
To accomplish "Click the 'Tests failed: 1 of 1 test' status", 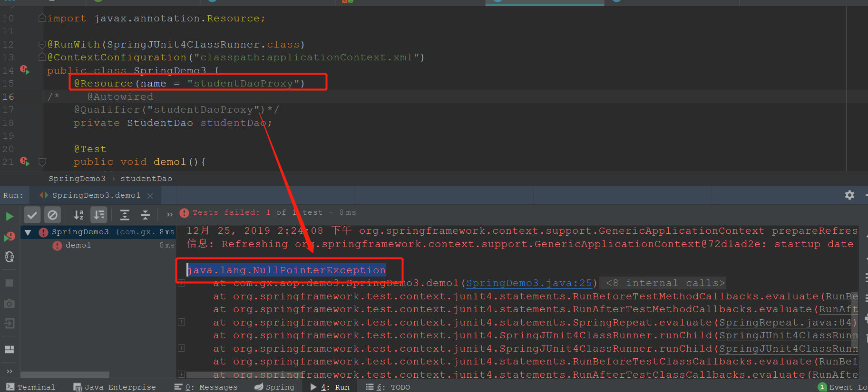I will tap(257, 212).
